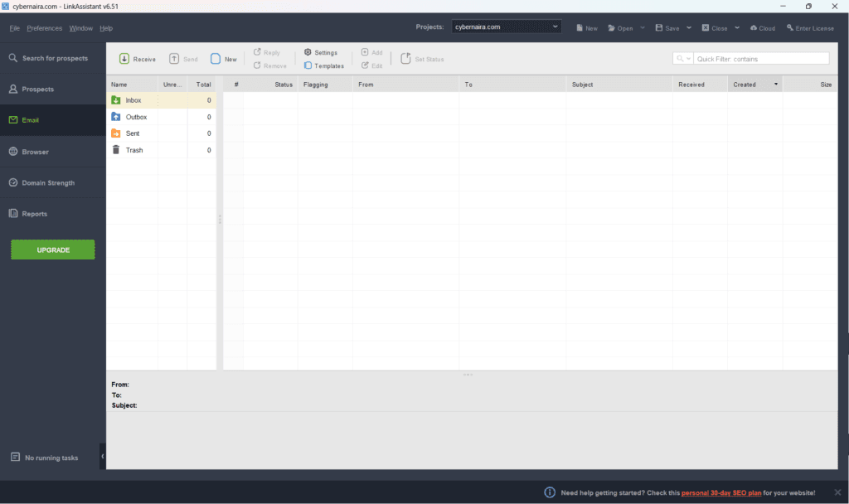Open email Settings gear icon
The image size is (849, 504).
pyautogui.click(x=308, y=52)
